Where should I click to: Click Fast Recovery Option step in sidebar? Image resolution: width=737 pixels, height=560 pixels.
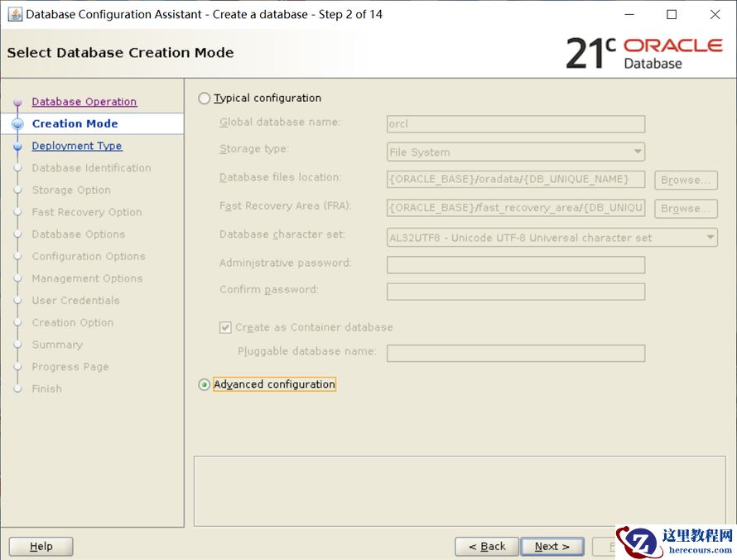tap(86, 212)
